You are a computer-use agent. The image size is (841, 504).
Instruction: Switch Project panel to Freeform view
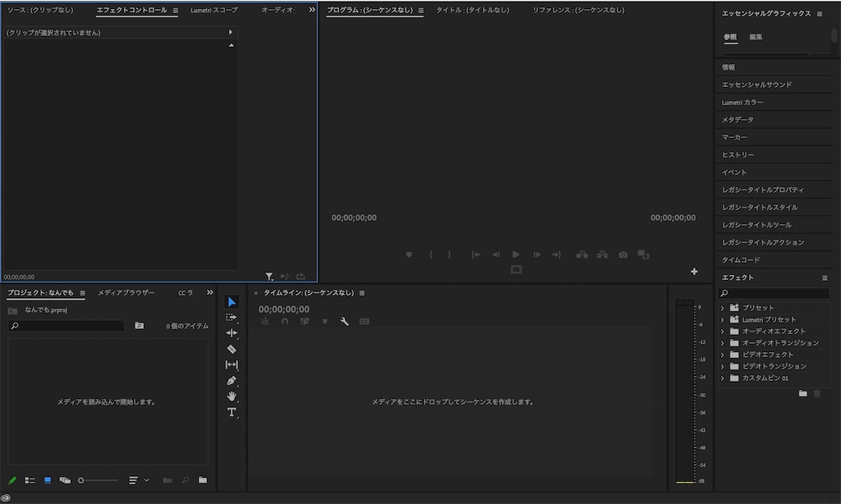[65, 480]
